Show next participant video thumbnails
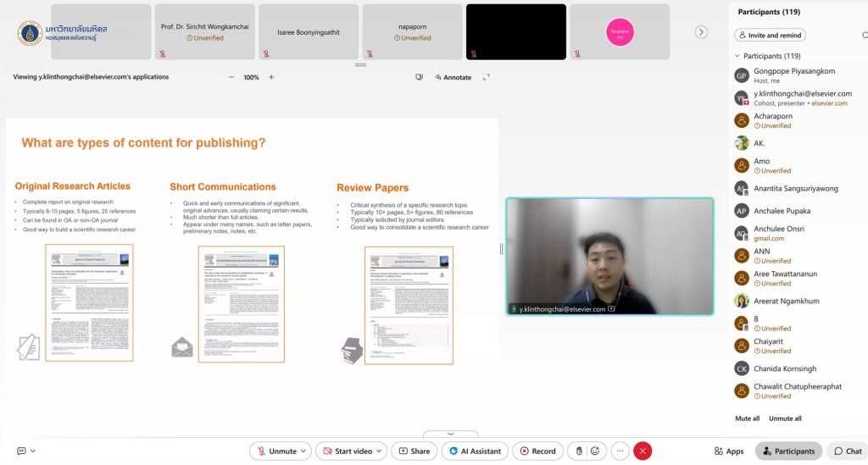 (x=701, y=32)
